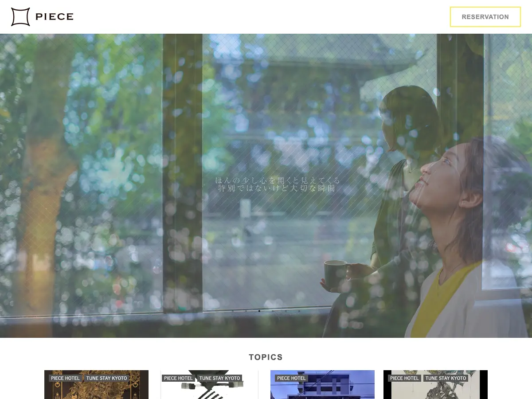This screenshot has height=399, width=532.
Task: Click the hero line "特別ではないけど大切な瞬間"
Action: 278,188
